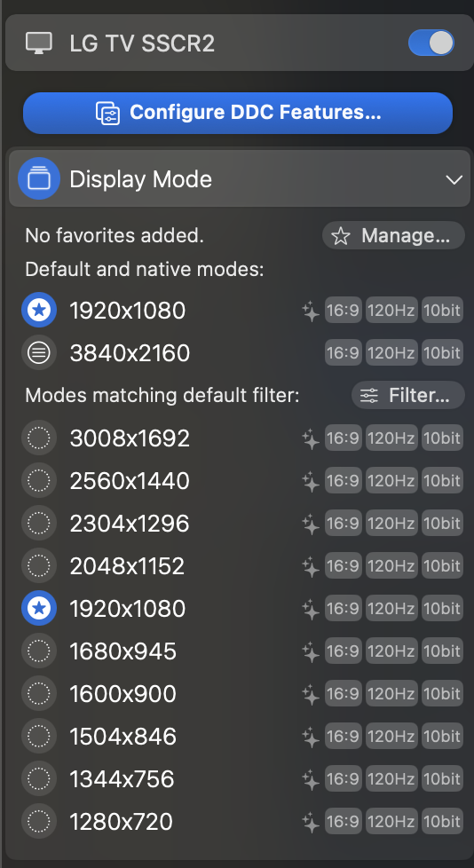Click the Display Mode stack icon
Screen dimensions: 474x868
click(x=39, y=178)
